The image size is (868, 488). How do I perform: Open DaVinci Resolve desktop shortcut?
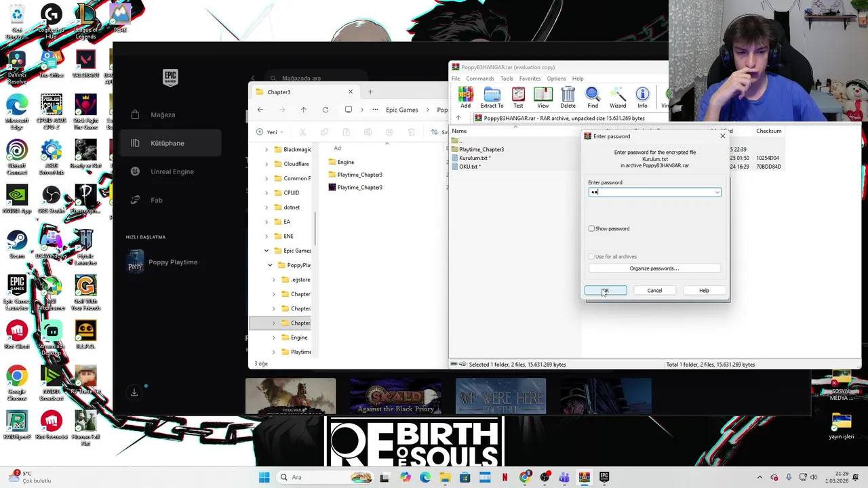pos(17,66)
